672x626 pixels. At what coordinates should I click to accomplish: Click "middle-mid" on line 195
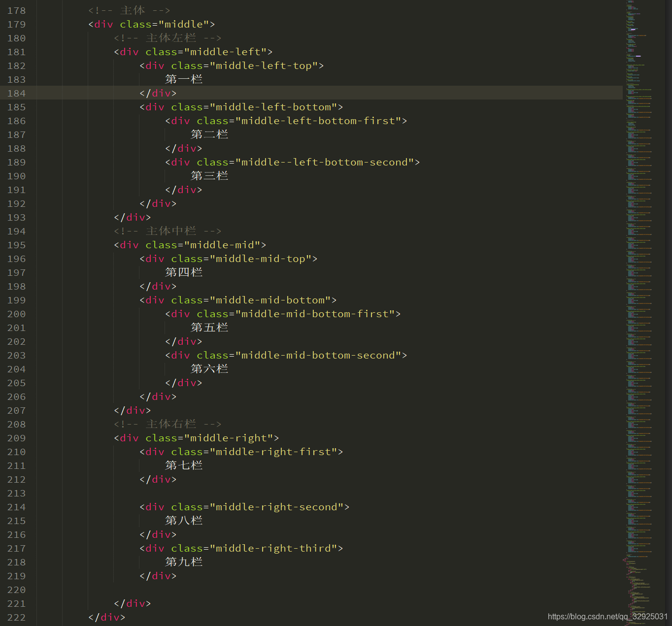pos(222,245)
